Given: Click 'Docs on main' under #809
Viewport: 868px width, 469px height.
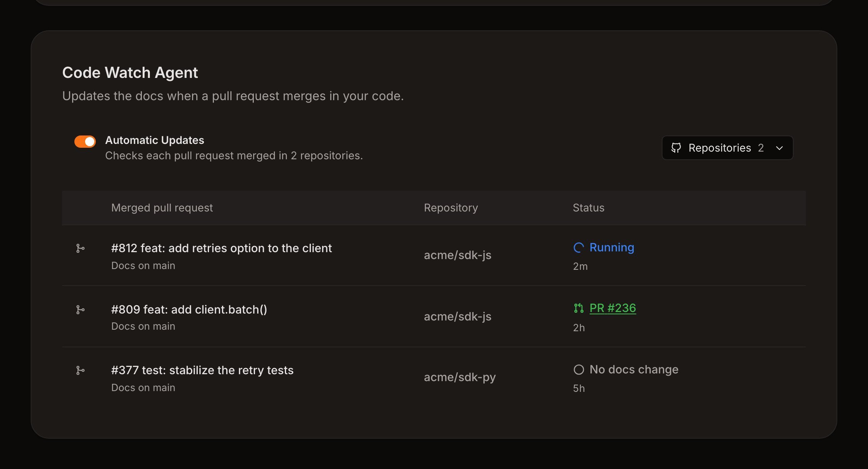Looking at the screenshot, I should (143, 326).
